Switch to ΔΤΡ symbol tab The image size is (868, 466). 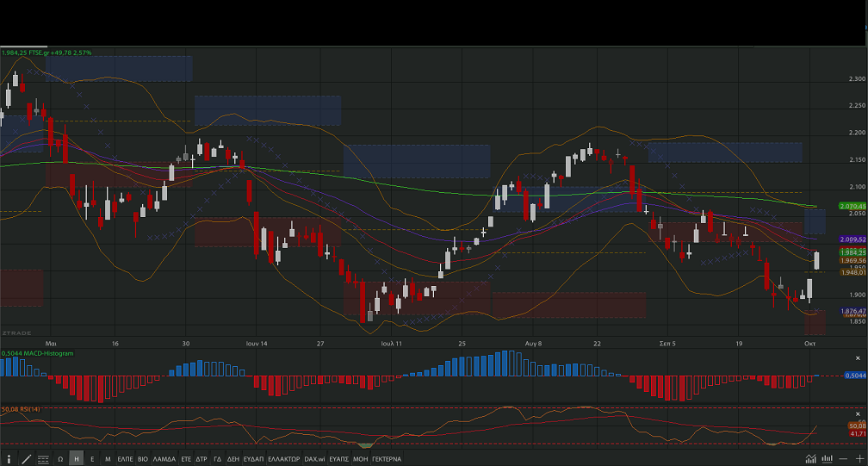point(201,459)
